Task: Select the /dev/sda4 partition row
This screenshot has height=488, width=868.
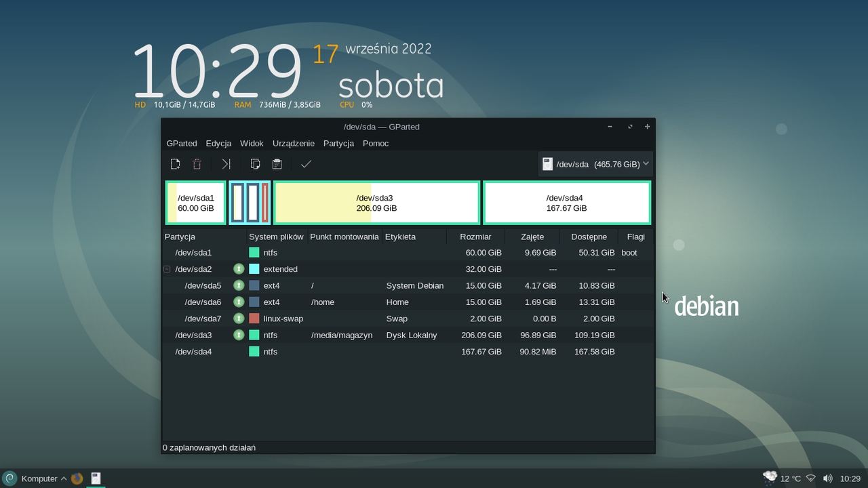Action: tap(408, 351)
